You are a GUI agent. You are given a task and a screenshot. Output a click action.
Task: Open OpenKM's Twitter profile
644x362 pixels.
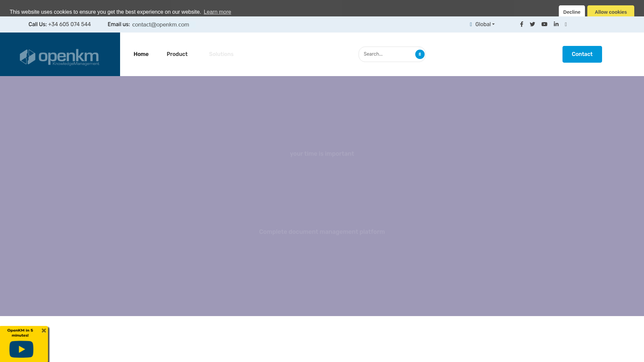[x=533, y=24]
